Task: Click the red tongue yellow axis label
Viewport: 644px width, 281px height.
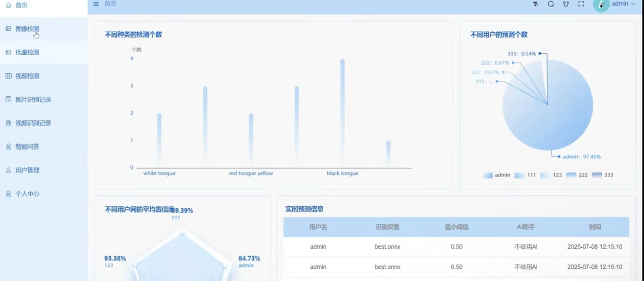Action: pyautogui.click(x=251, y=173)
